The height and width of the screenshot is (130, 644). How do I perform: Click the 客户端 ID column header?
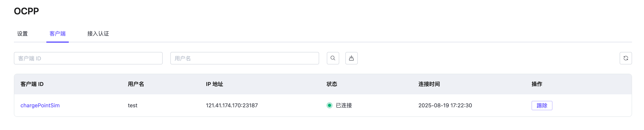[32, 84]
